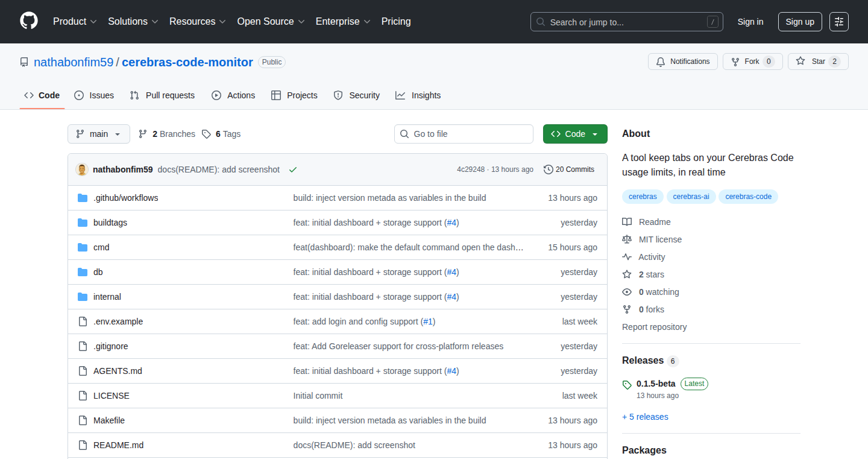Click the pulse icon beside Activity
This screenshot has height=459, width=868.
[627, 257]
